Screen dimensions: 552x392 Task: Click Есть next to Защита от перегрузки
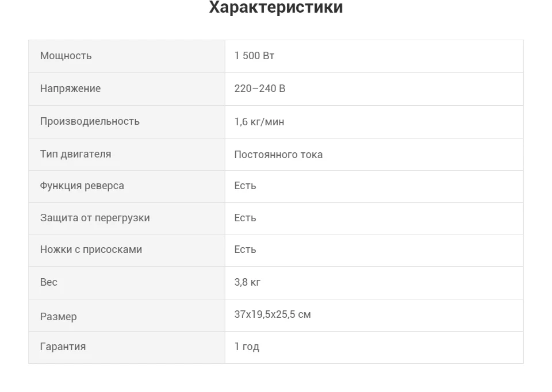click(x=245, y=218)
